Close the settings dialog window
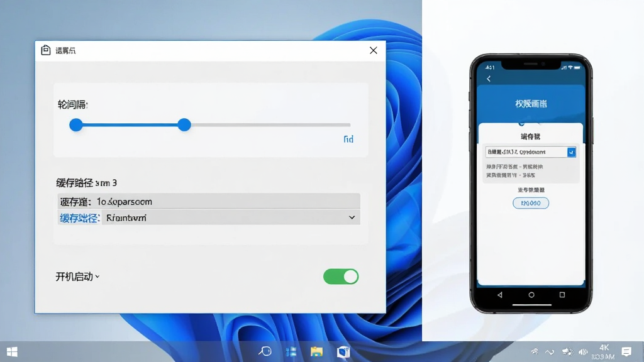This screenshot has height=362, width=644. [x=374, y=50]
